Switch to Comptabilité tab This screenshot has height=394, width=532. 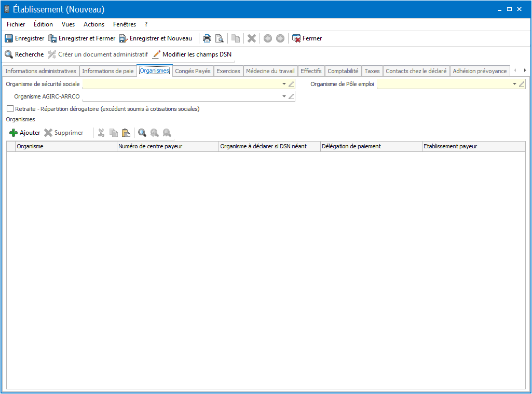pos(343,71)
